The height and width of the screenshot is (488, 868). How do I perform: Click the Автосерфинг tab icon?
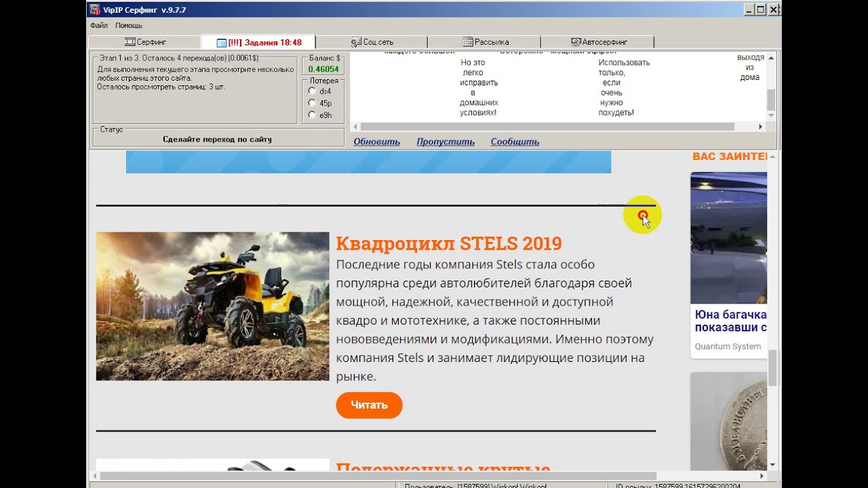tap(576, 42)
